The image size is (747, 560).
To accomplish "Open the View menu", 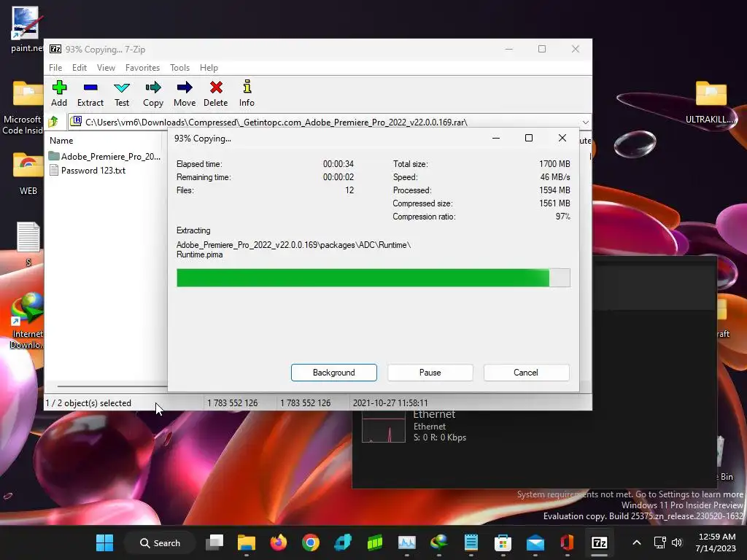I will tap(106, 68).
